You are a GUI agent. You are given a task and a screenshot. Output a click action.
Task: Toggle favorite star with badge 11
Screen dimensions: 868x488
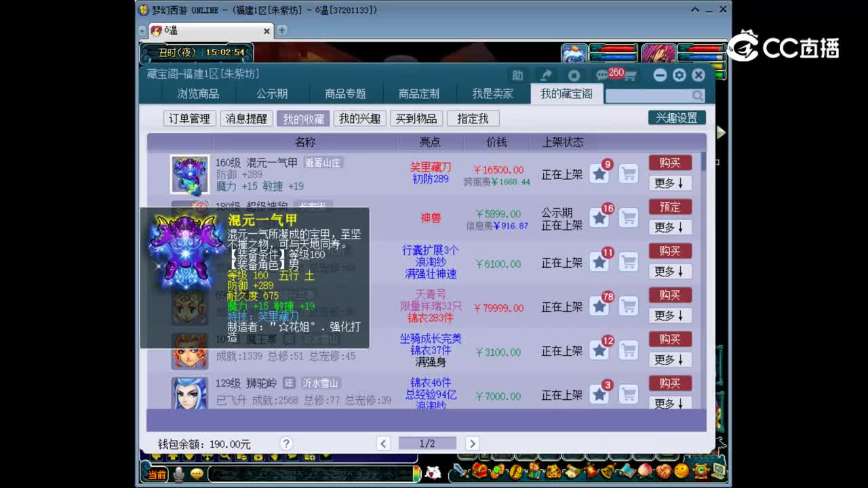[599, 262]
